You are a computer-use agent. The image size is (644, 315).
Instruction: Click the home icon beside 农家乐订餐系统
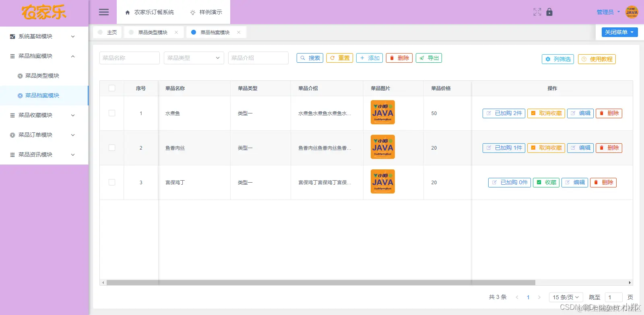tap(128, 12)
